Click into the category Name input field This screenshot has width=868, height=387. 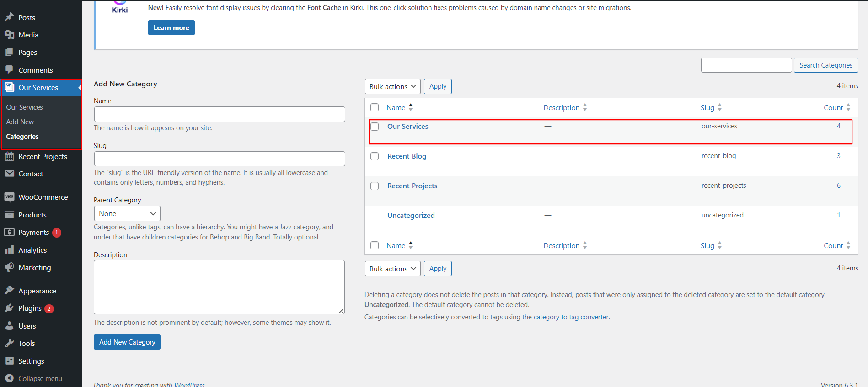point(220,114)
